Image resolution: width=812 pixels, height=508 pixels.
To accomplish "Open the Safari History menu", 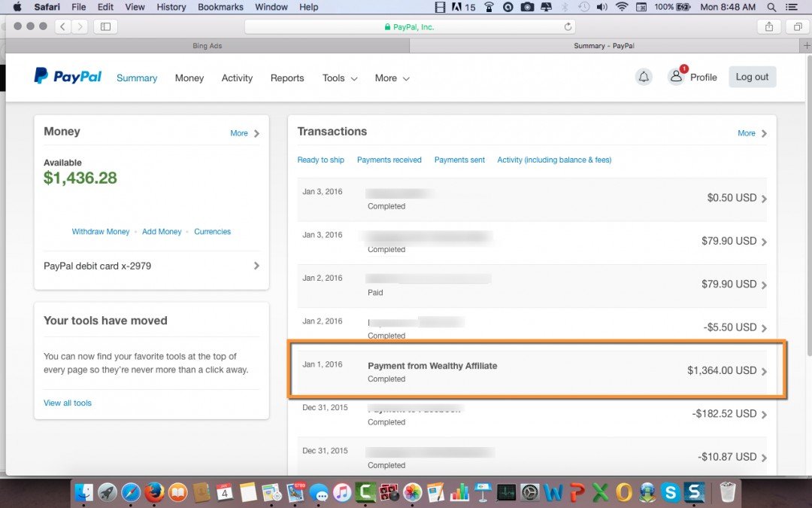I will 171,7.
